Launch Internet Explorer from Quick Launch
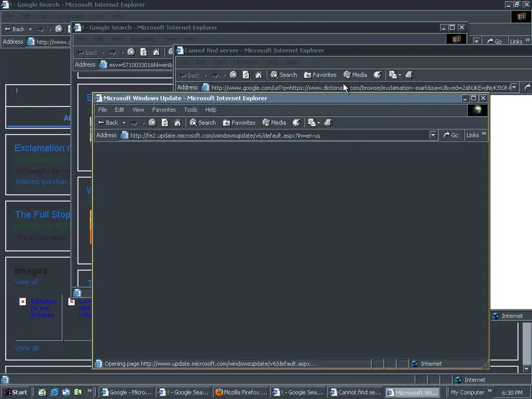This screenshot has height=399, width=532. point(54,392)
